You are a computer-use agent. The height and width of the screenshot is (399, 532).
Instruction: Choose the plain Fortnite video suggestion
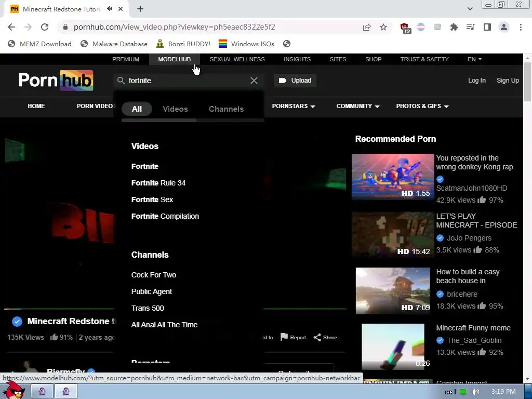point(145,166)
